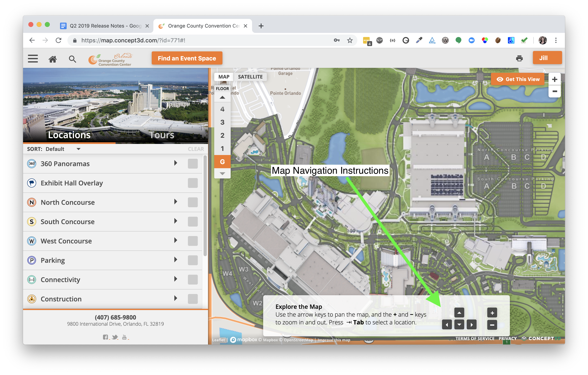Image resolution: width=588 pixels, height=375 pixels.
Task: Click the browser back arrow
Action: pos(32,40)
